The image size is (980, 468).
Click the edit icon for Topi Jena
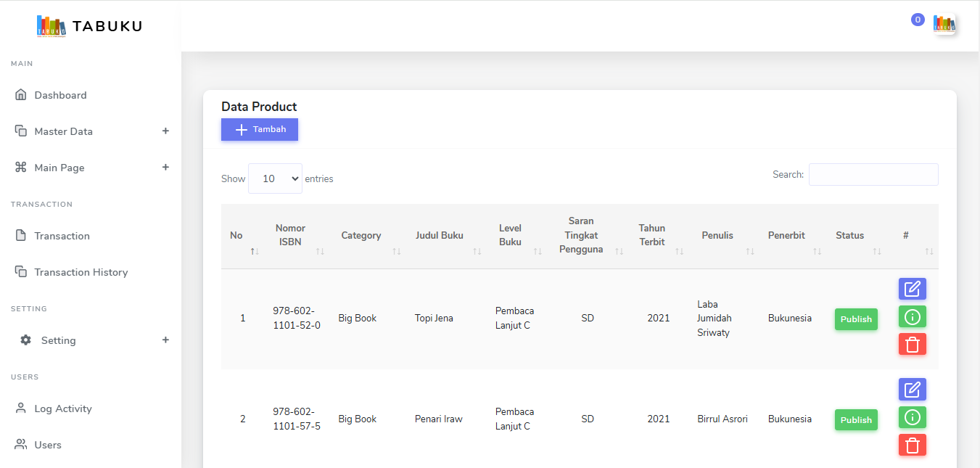[912, 289]
